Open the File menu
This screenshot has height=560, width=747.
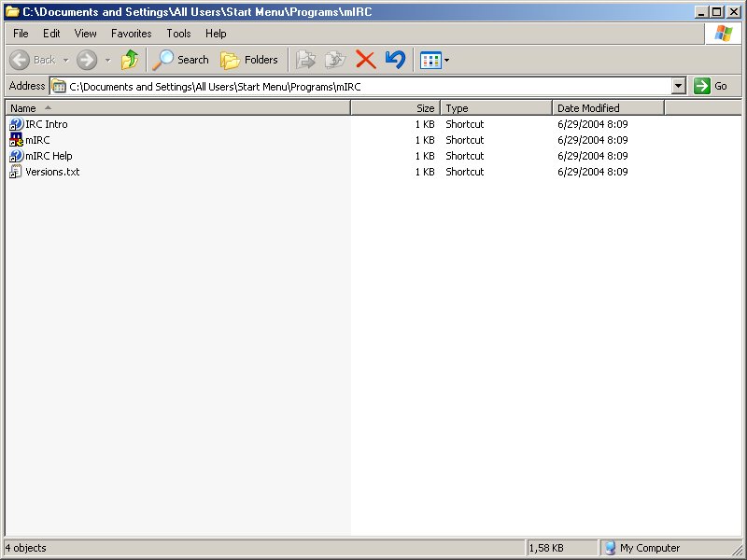coord(21,34)
